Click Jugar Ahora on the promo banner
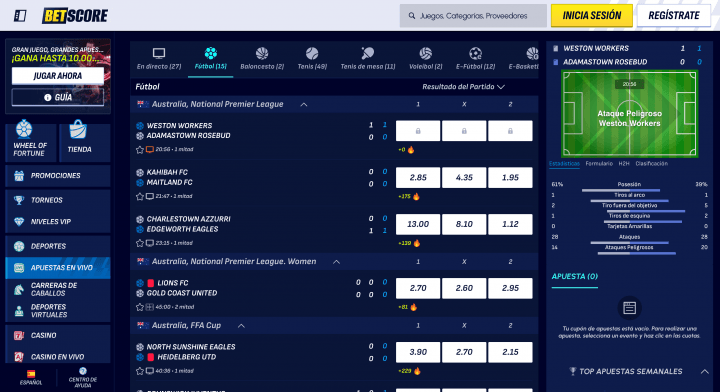Image resolution: width=720 pixels, height=392 pixels. [58, 76]
